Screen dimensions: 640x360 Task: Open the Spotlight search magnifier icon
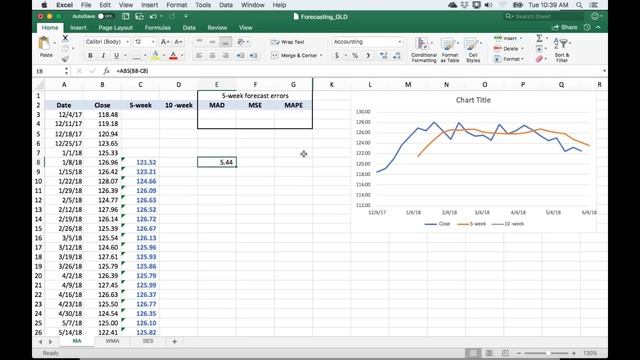(579, 5)
